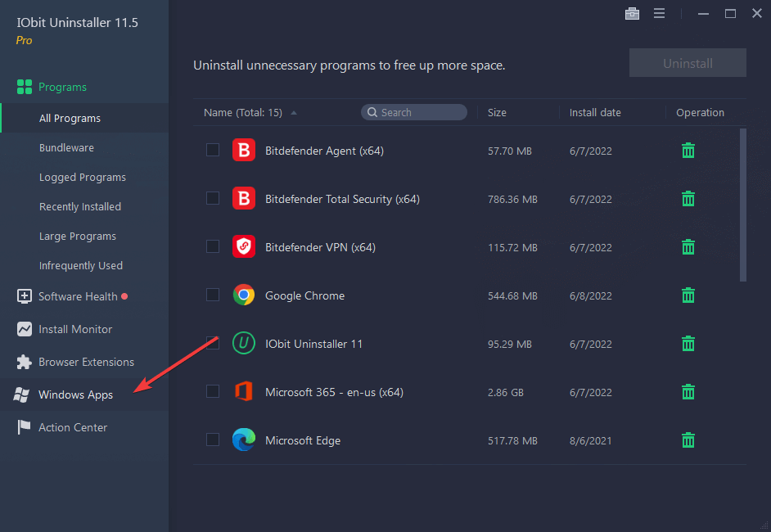Toggle the Name column sort arrow
771x532 pixels.
point(294,113)
